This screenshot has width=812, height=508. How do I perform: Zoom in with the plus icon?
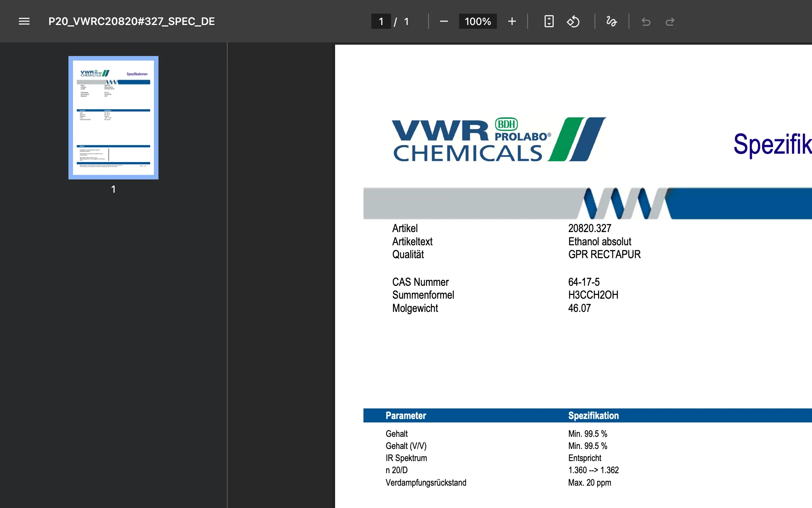(x=512, y=21)
